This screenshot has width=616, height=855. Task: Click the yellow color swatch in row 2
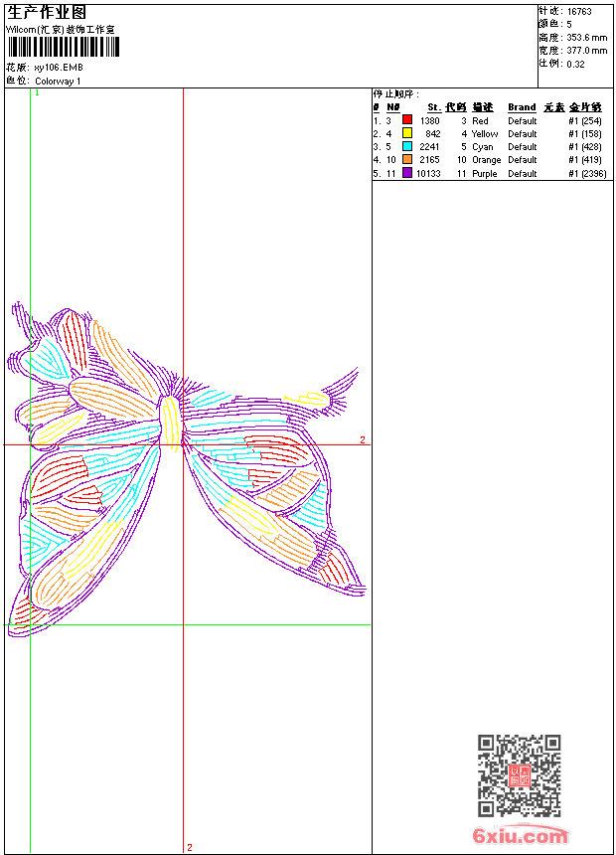pyautogui.click(x=407, y=133)
